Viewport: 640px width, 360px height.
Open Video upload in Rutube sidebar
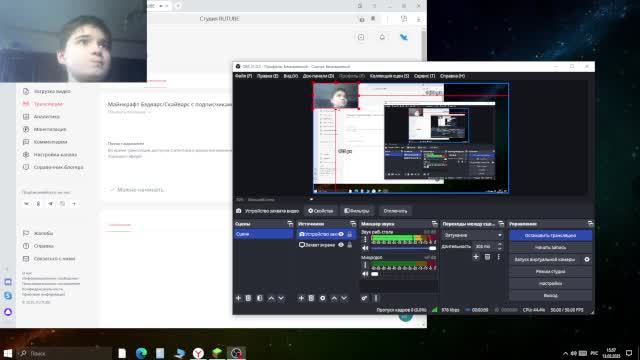click(47, 91)
